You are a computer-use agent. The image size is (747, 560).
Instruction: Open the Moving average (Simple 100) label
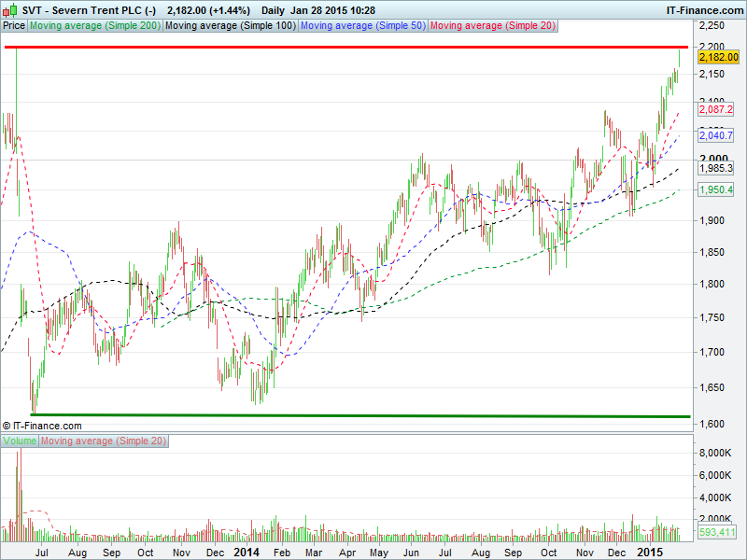(230, 26)
